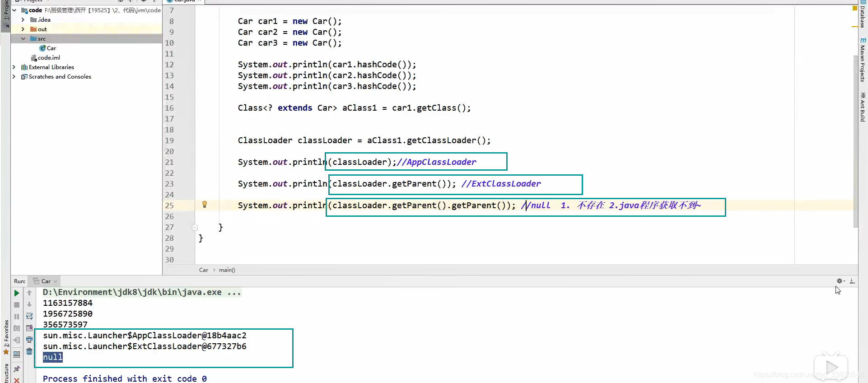Image resolution: width=868 pixels, height=383 pixels.
Task: Click the Exit icon in Run toolbar
Action: pos(17,340)
